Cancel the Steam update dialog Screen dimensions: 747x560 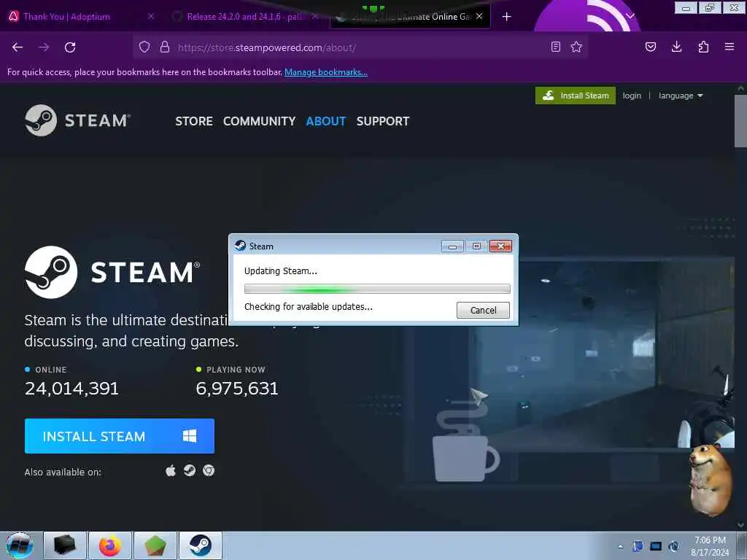pyautogui.click(x=483, y=311)
